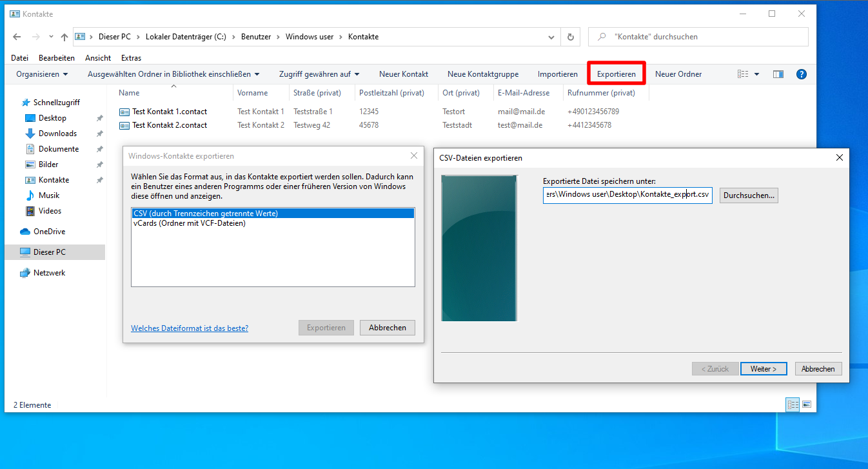Click the change view layout icon
The height and width of the screenshot is (469, 868).
(744, 74)
